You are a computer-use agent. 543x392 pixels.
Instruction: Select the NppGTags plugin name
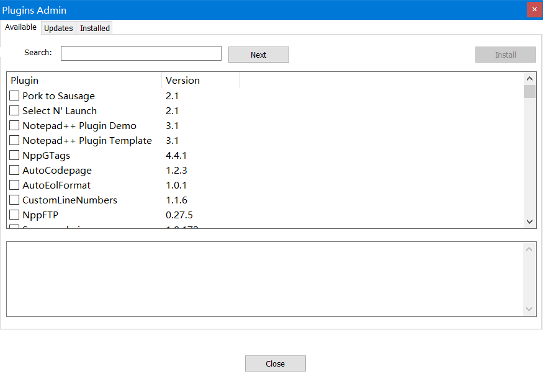coord(46,156)
